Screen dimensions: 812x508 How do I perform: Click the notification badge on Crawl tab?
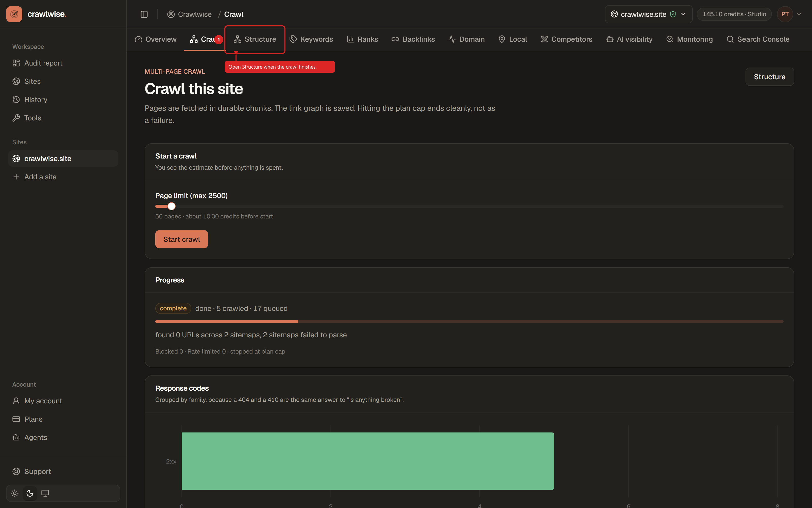click(x=219, y=39)
